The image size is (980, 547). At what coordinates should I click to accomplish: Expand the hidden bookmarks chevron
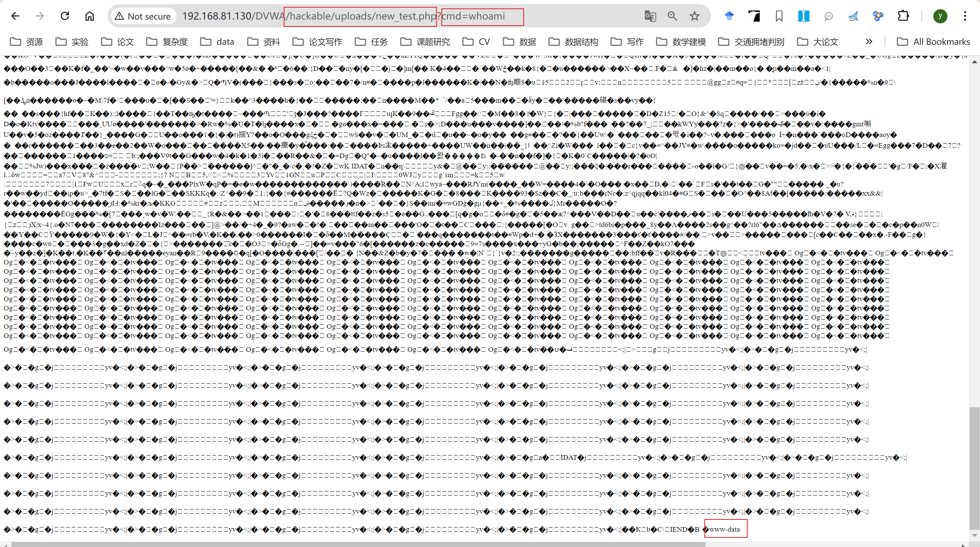869,41
